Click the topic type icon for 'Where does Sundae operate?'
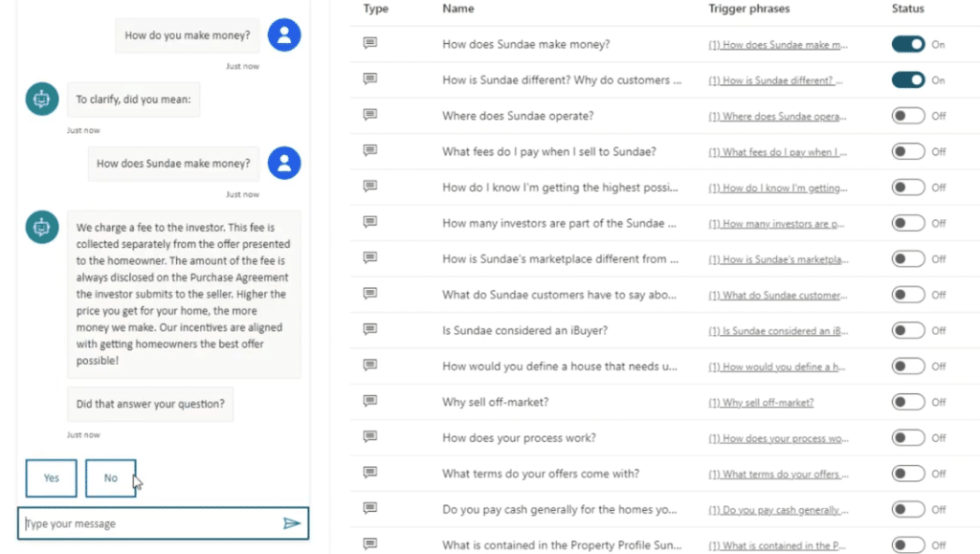Screen dimensions: 980x554 pos(370,114)
